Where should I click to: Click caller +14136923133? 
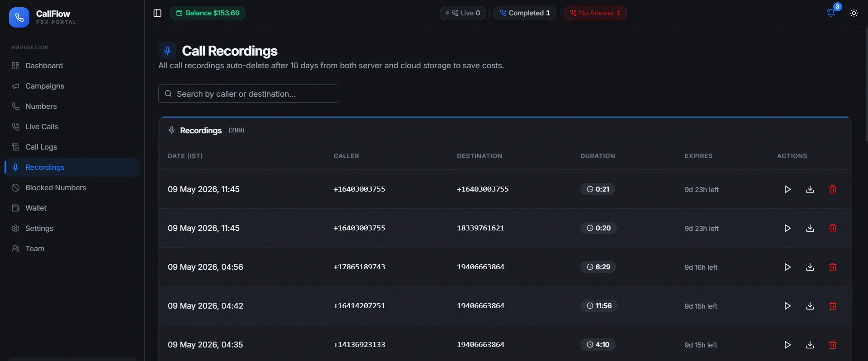coord(359,345)
